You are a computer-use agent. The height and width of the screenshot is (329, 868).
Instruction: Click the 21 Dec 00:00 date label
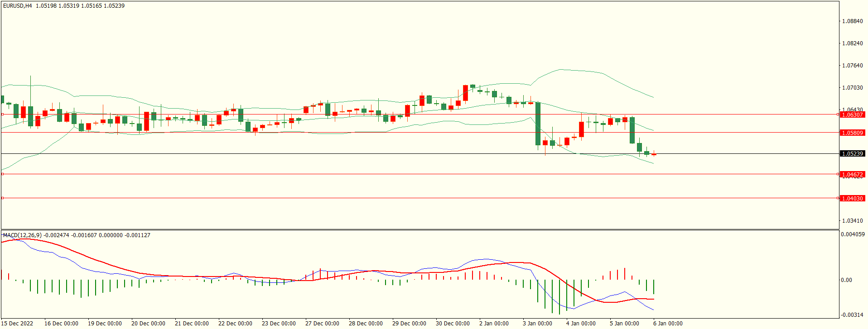(x=192, y=324)
